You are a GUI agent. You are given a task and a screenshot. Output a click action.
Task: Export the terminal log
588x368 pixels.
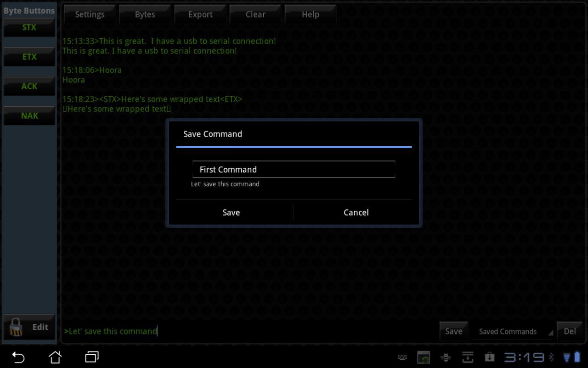[x=200, y=14]
